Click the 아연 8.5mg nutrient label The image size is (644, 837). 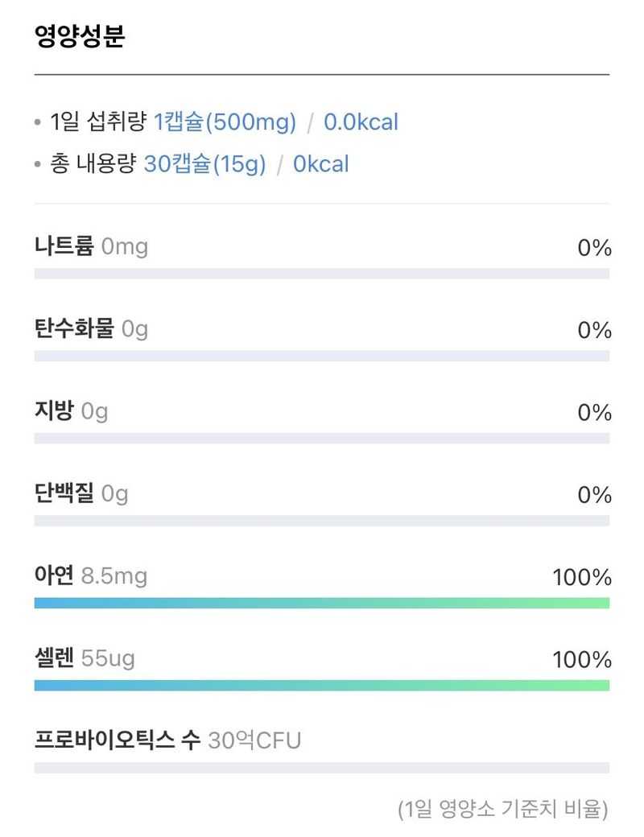(x=91, y=575)
